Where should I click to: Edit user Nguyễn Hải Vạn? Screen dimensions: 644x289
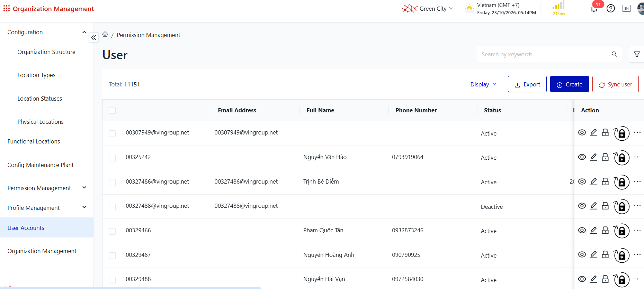593,279
